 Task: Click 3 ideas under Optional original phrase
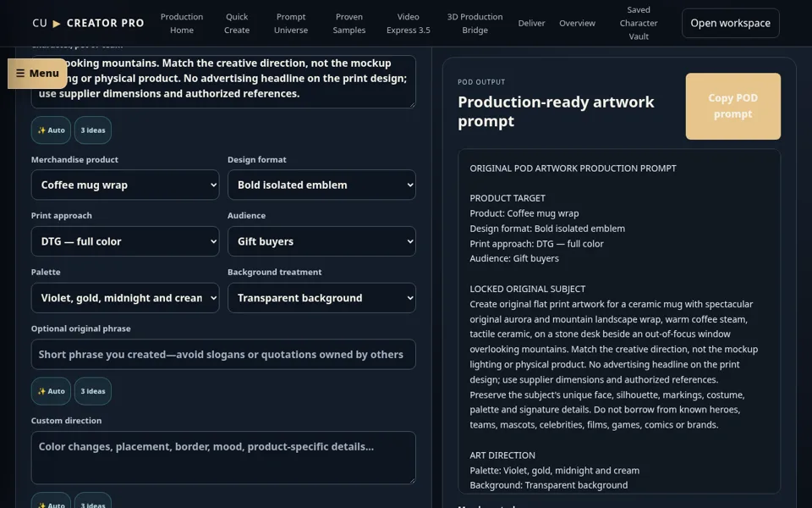click(93, 391)
